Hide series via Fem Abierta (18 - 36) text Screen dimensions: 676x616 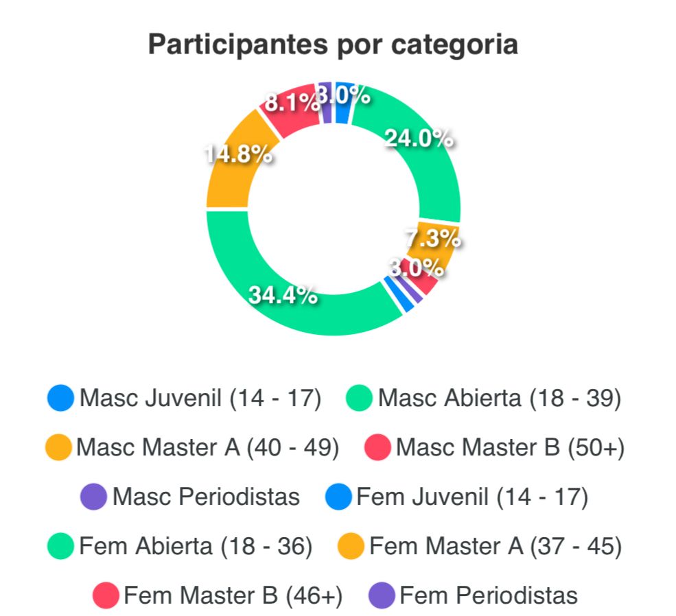[196, 547]
